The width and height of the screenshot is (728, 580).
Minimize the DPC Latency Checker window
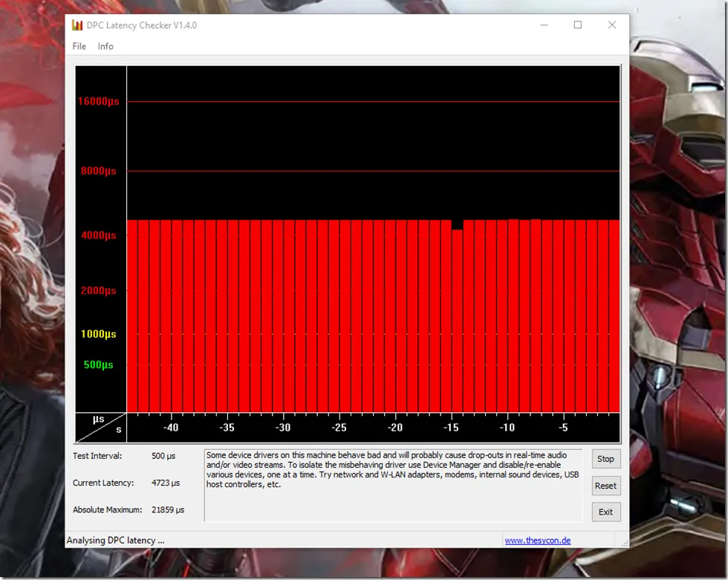pos(544,25)
